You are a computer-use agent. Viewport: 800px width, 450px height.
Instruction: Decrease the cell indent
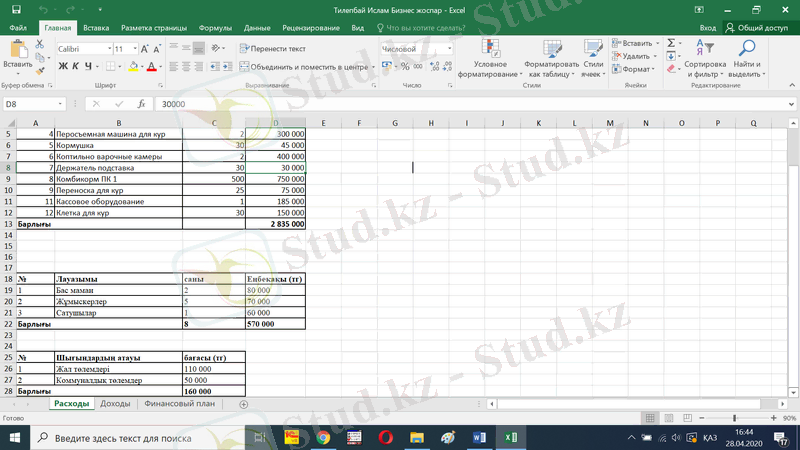click(215, 66)
